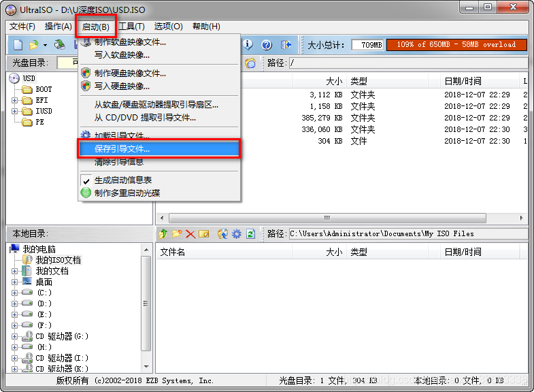Expand the CD 驱动器(G:) node
The height and width of the screenshot is (392, 534).
15,336
